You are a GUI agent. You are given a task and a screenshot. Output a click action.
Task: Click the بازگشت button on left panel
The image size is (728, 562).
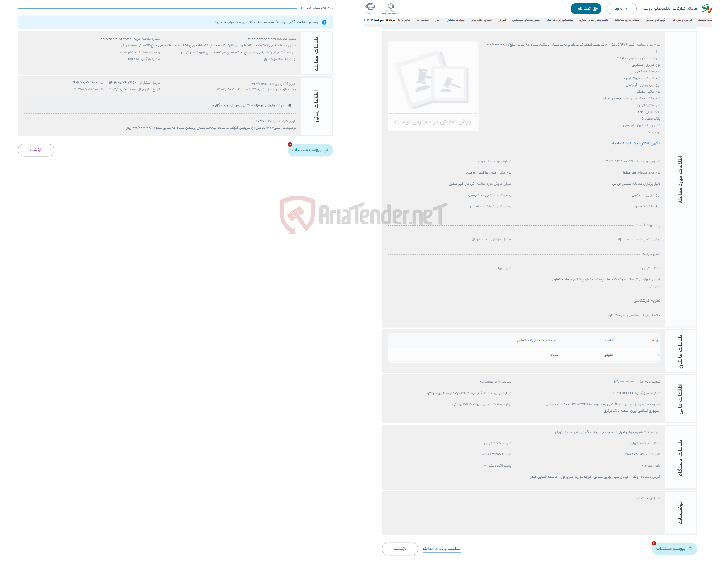click(37, 150)
